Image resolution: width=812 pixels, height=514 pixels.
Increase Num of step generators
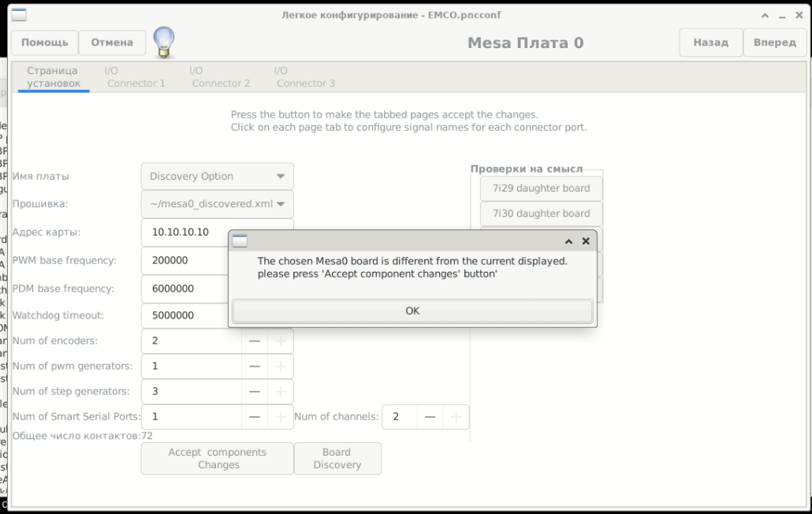pyautogui.click(x=280, y=391)
